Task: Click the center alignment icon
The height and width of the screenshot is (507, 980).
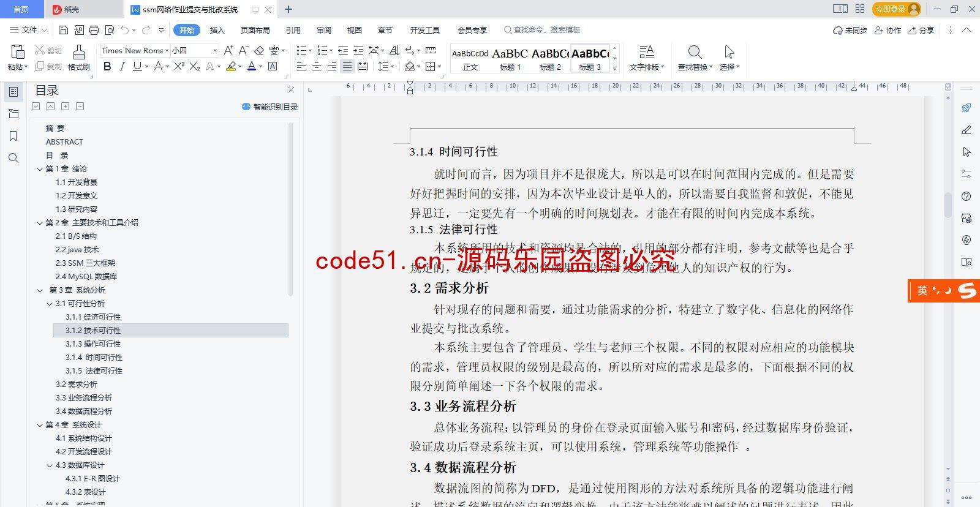Action: [317, 66]
